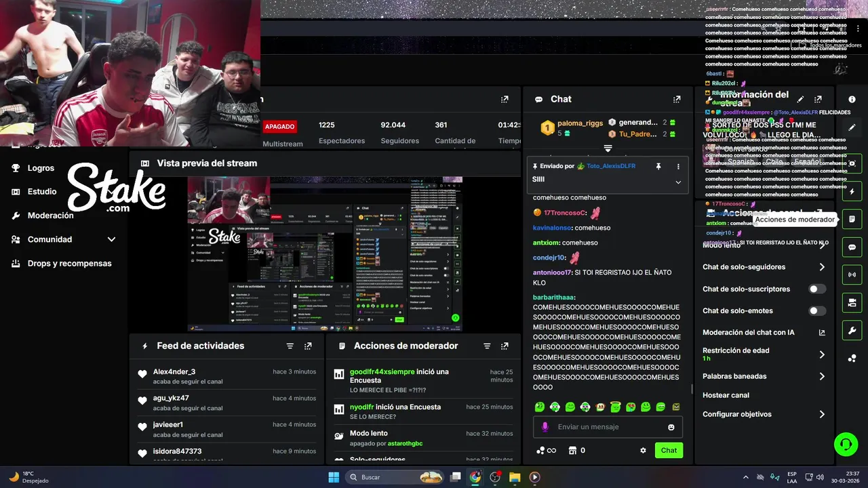
Task: Open Moderación del chat con IA link
Action: 764,332
